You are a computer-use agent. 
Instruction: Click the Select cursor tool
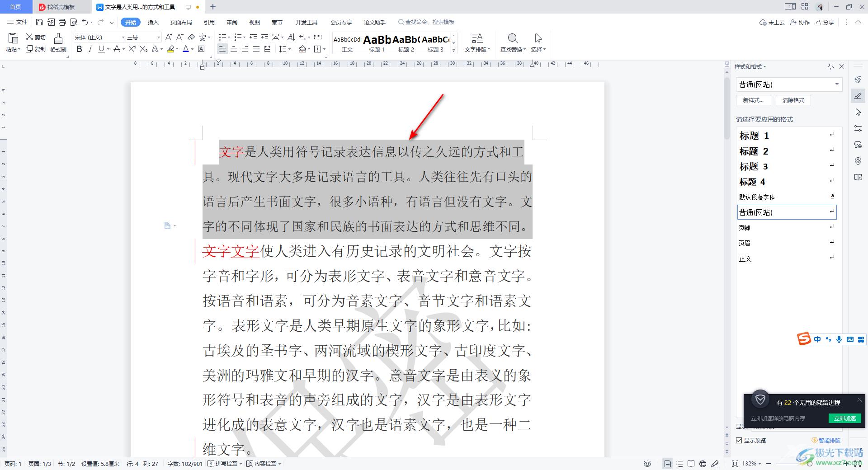pyautogui.click(x=538, y=38)
